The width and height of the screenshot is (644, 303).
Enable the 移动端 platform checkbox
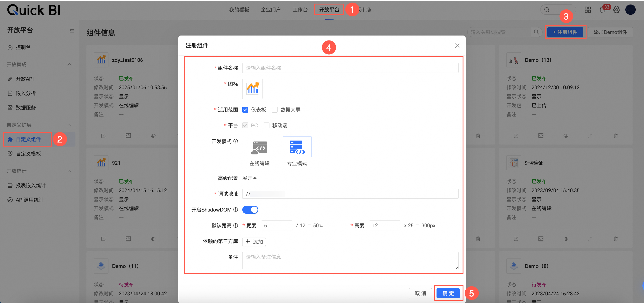pyautogui.click(x=267, y=126)
